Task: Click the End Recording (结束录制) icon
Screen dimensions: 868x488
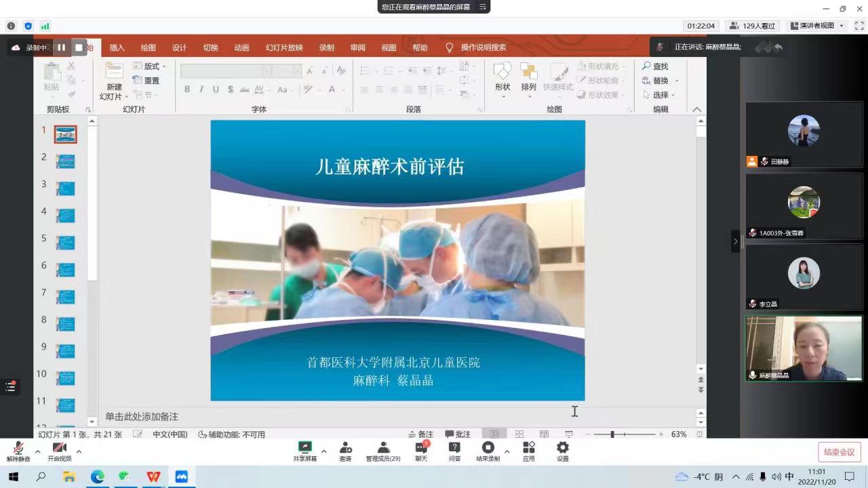Action: [488, 451]
